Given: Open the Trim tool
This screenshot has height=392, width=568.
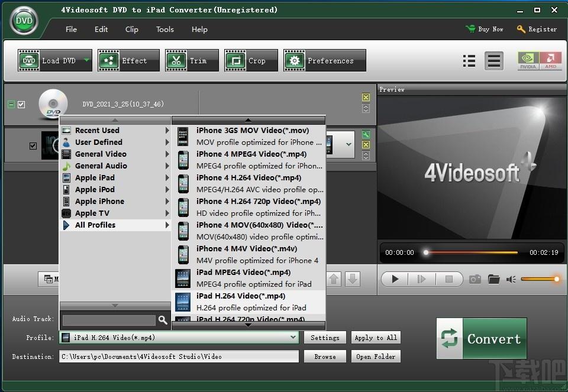Looking at the screenshot, I should click(192, 60).
